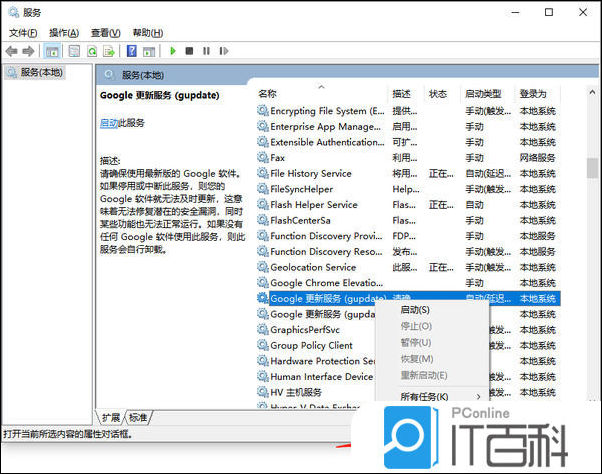The width and height of the screenshot is (602, 474).
Task: Click the gear icon beside Flash Helper Service
Action: (x=263, y=205)
